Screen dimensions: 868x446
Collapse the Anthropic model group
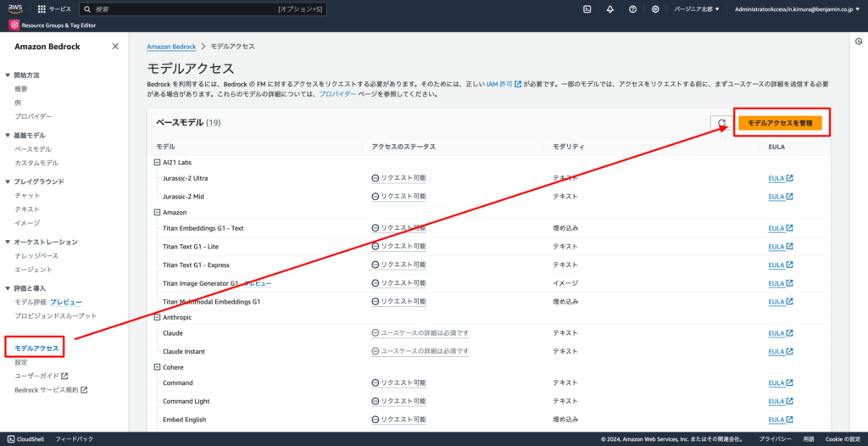(x=157, y=317)
